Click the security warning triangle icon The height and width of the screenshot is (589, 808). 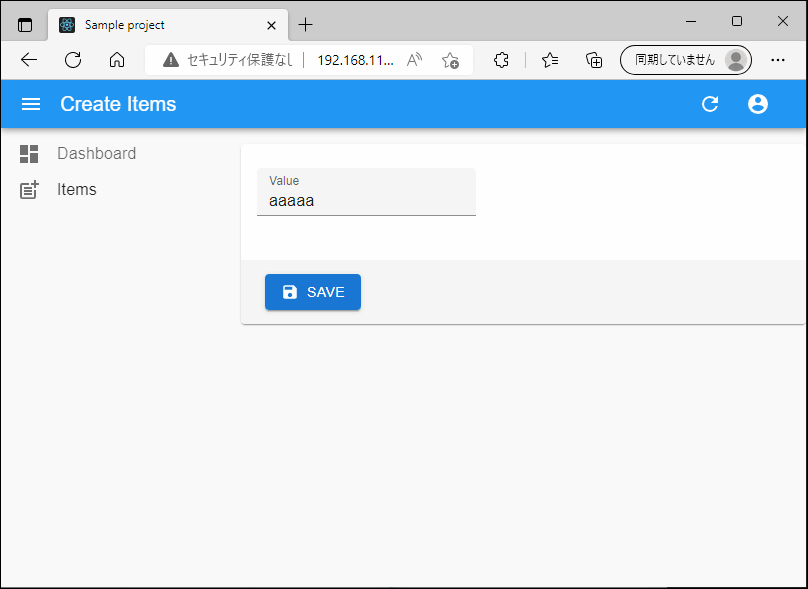171,60
